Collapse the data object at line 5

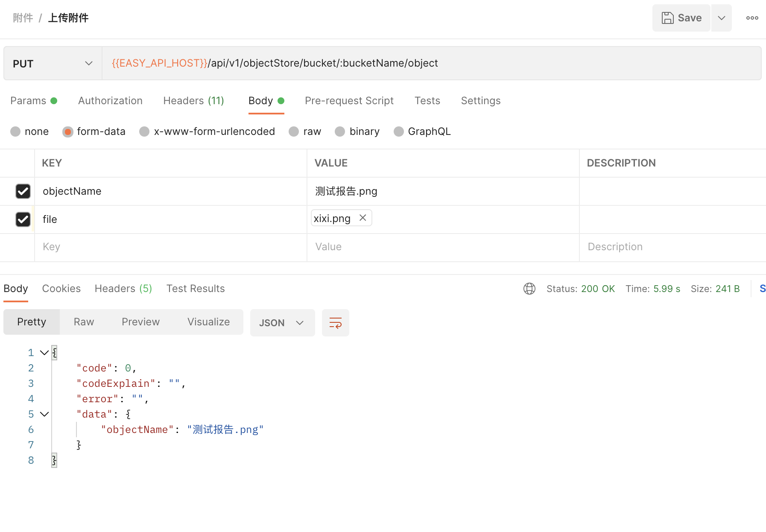(x=44, y=414)
